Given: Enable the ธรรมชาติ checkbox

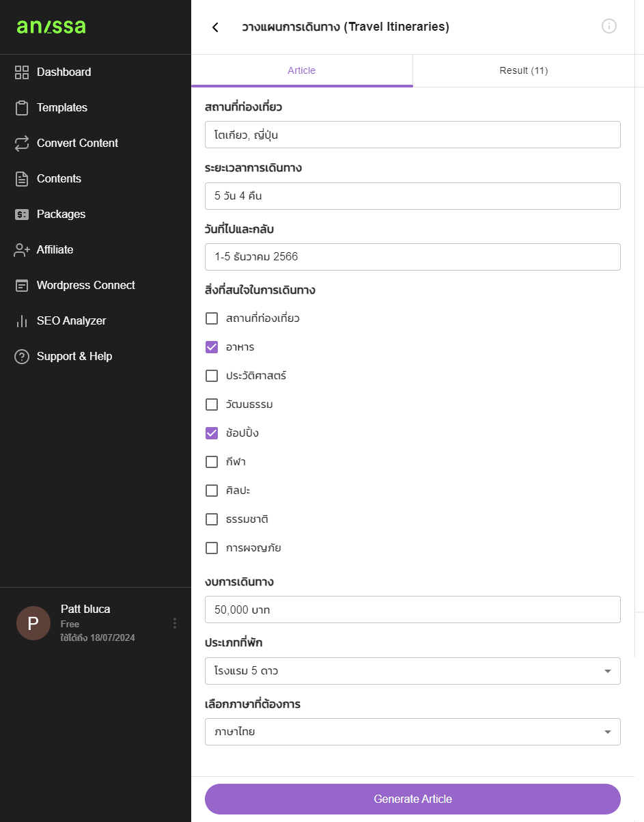Looking at the screenshot, I should tap(212, 519).
